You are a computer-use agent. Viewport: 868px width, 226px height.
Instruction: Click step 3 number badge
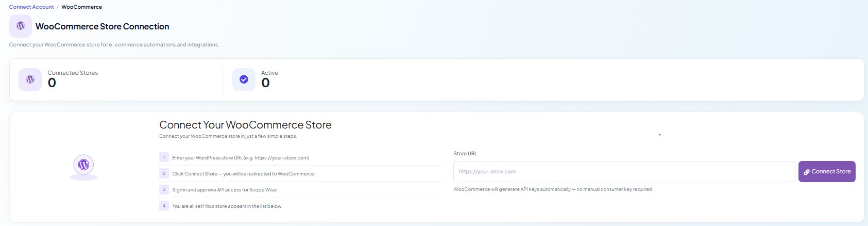pos(164,189)
